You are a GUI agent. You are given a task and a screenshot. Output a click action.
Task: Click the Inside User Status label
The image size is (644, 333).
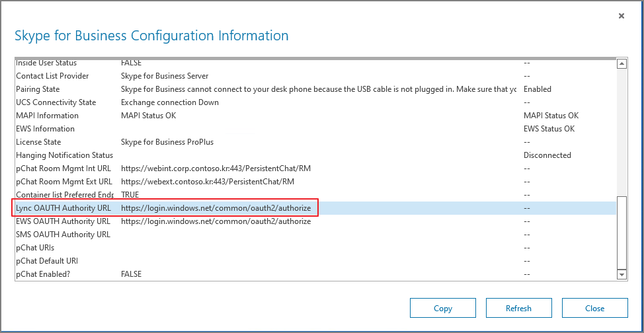click(x=46, y=63)
